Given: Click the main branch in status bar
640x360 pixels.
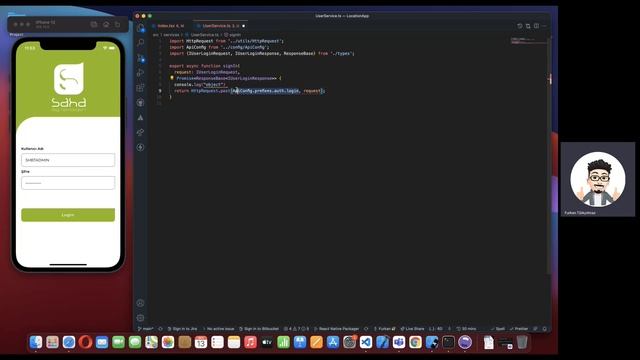Looking at the screenshot, I should click(146, 329).
